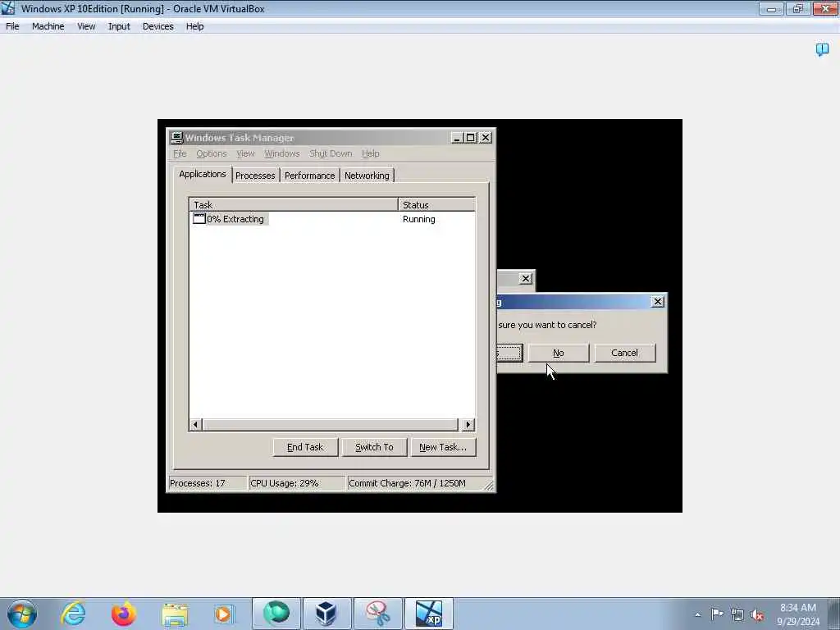Viewport: 840px width, 630px height.
Task: Launch Firefox from taskbar
Action: [124, 614]
